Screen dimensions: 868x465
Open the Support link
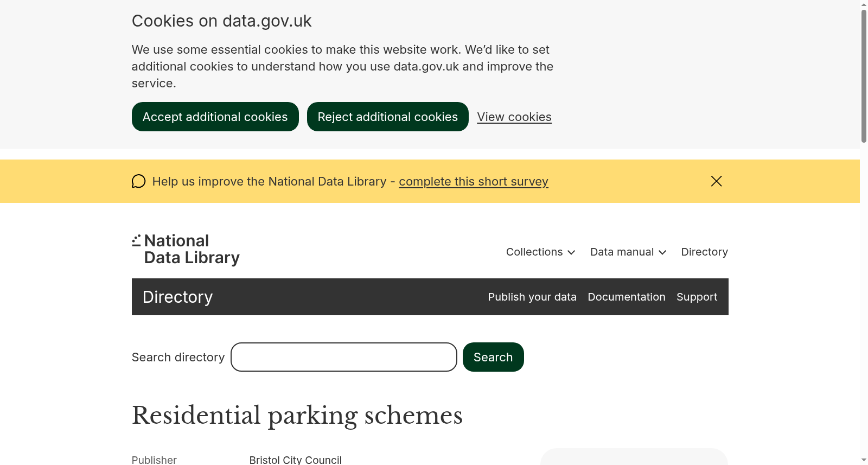click(697, 297)
